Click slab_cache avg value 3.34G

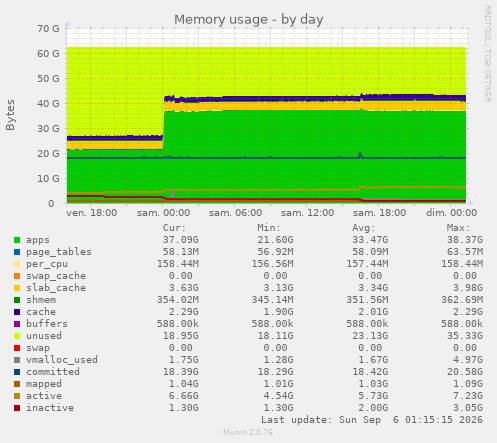(373, 288)
